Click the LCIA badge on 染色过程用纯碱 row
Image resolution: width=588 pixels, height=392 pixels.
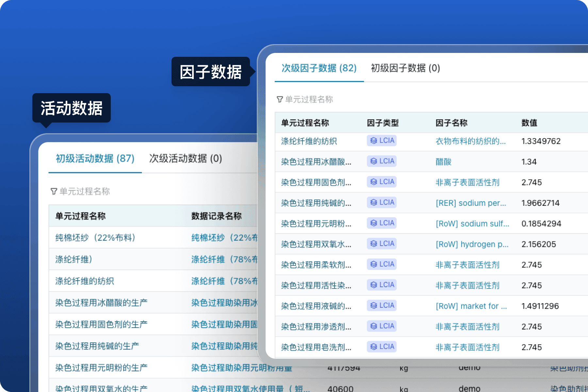click(x=381, y=202)
